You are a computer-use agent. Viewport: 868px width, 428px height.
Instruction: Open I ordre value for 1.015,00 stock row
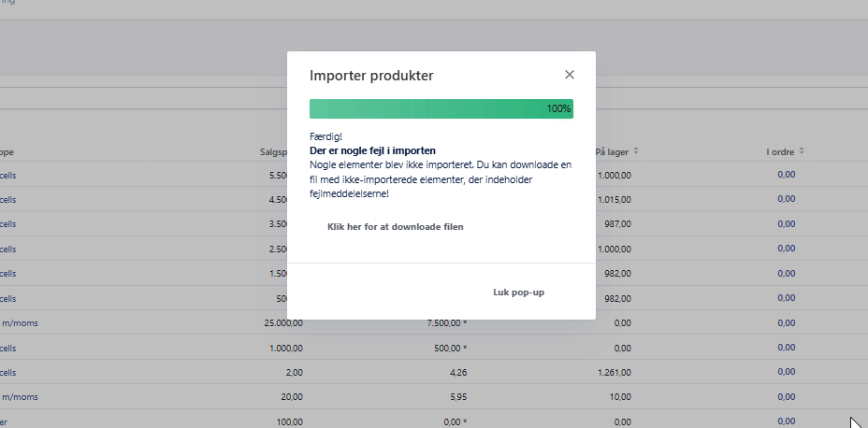(x=786, y=198)
